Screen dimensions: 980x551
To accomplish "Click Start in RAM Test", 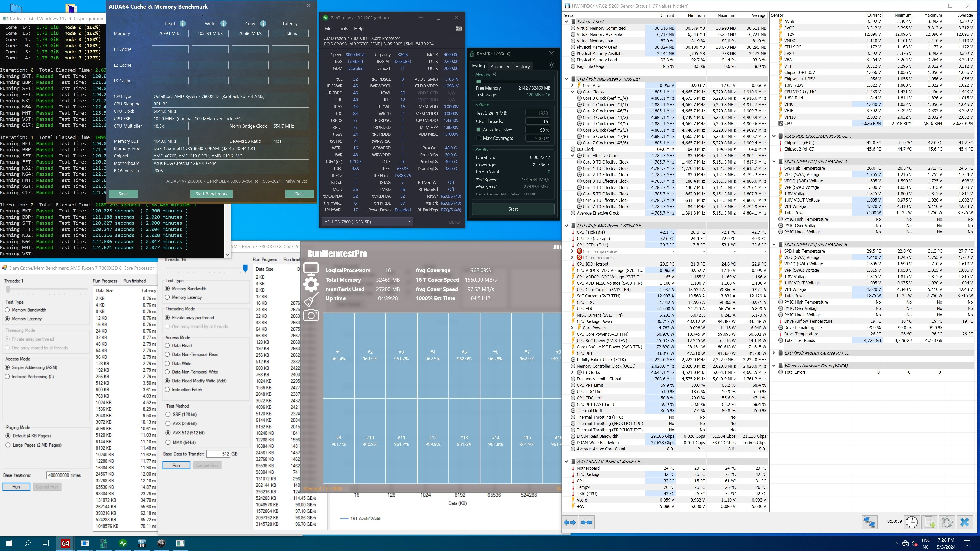I will point(513,209).
